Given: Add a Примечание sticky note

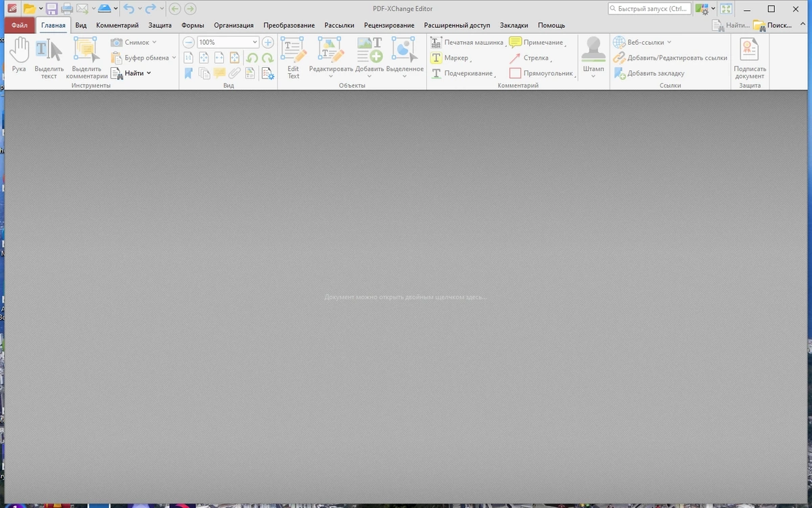Looking at the screenshot, I should coord(537,42).
